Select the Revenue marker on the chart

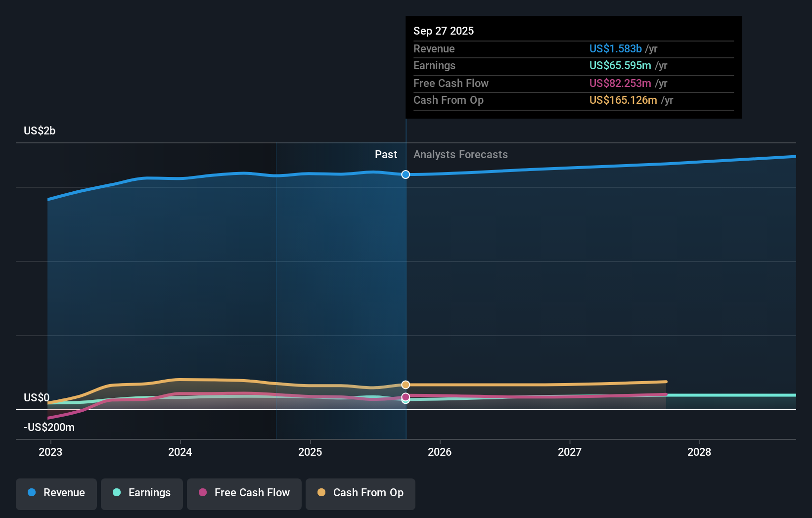[406, 174]
